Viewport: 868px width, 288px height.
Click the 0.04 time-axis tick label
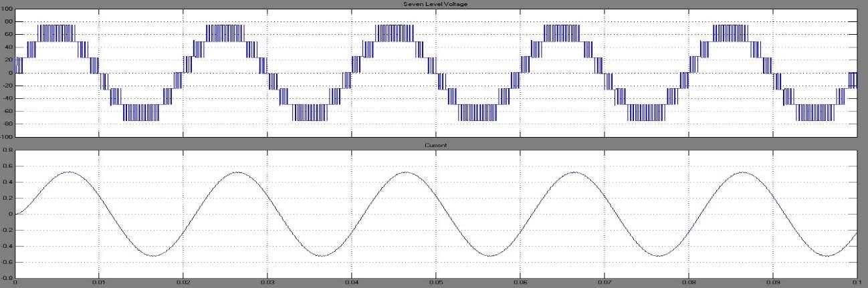352,283
